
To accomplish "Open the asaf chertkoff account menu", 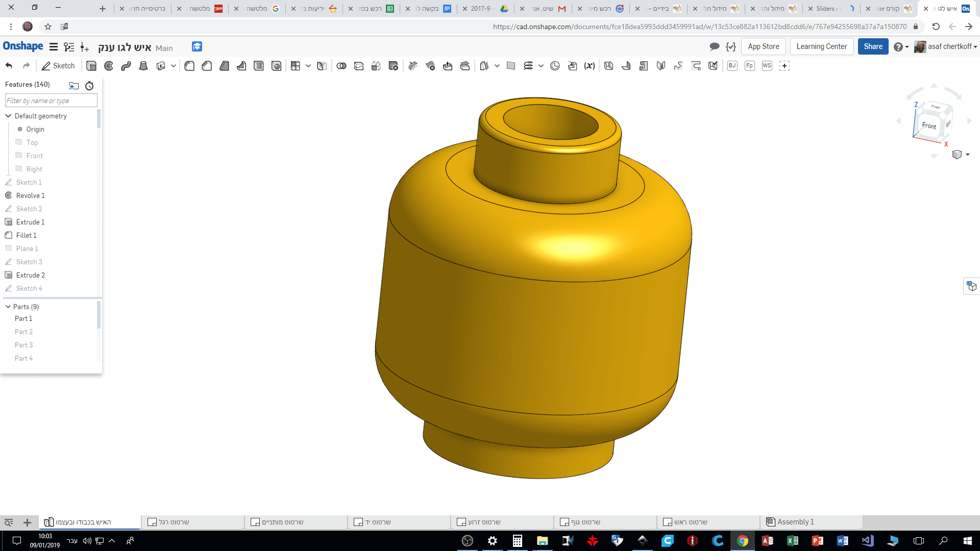I will (946, 47).
